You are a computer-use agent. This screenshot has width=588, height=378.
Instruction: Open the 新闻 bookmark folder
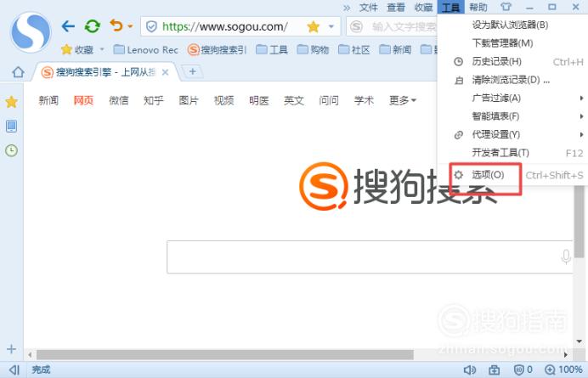coord(395,49)
